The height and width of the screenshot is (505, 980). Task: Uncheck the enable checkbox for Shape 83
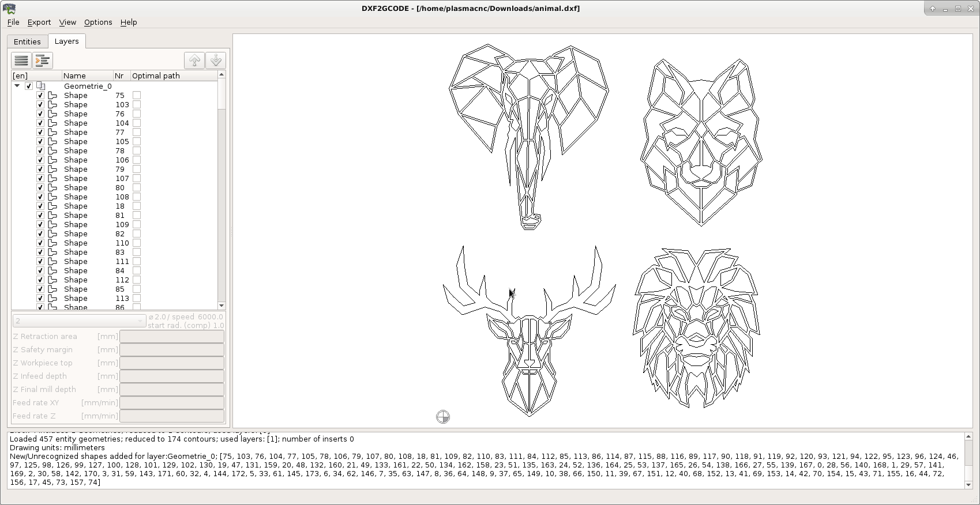(x=40, y=252)
